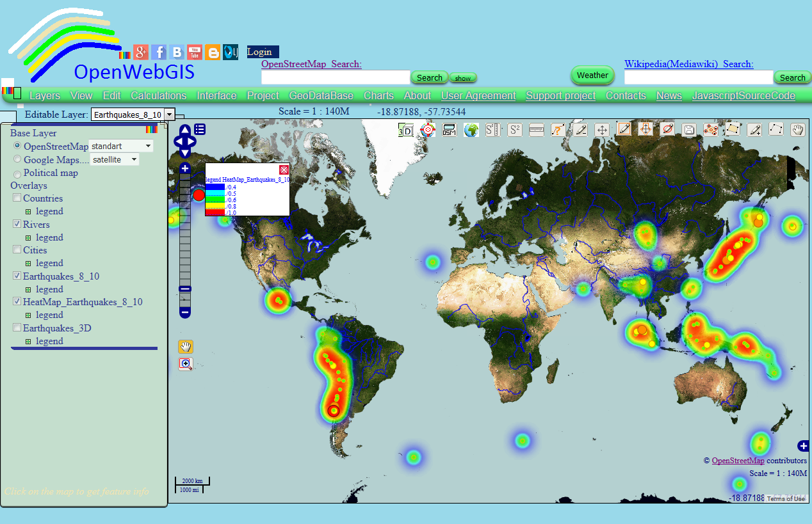This screenshot has width=812, height=524.
Task: Click the route query question-mark tool
Action: [558, 131]
